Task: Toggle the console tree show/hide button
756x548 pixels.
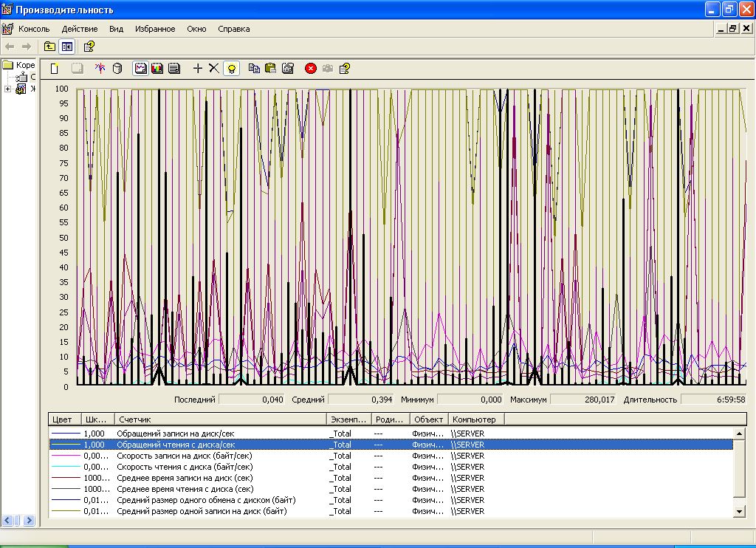Action: [x=66, y=47]
